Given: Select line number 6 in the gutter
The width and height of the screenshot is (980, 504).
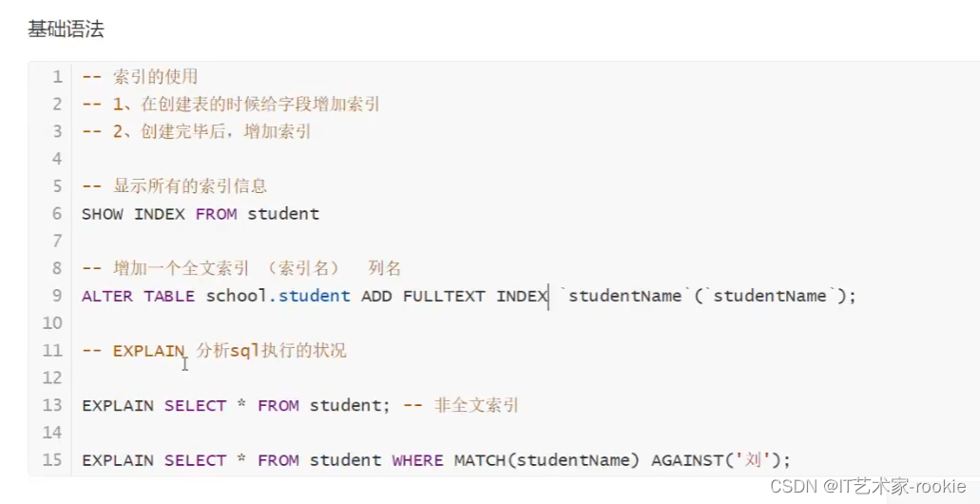Looking at the screenshot, I should pos(57,214).
